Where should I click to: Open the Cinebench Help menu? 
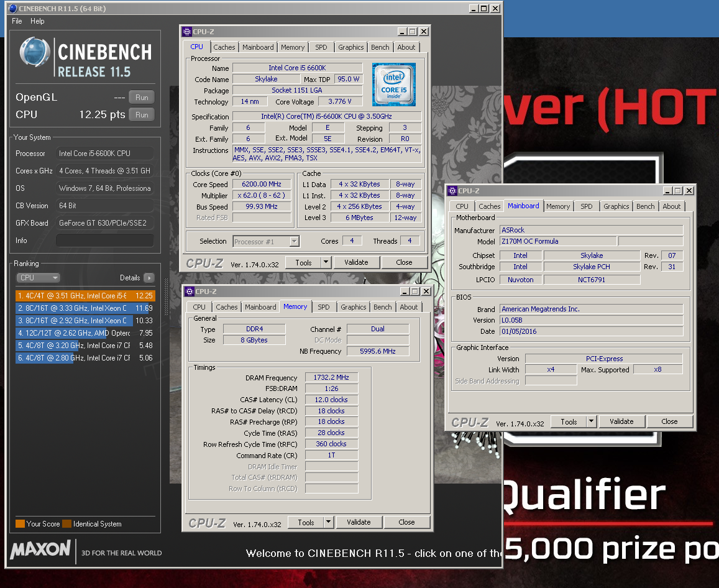coord(38,21)
